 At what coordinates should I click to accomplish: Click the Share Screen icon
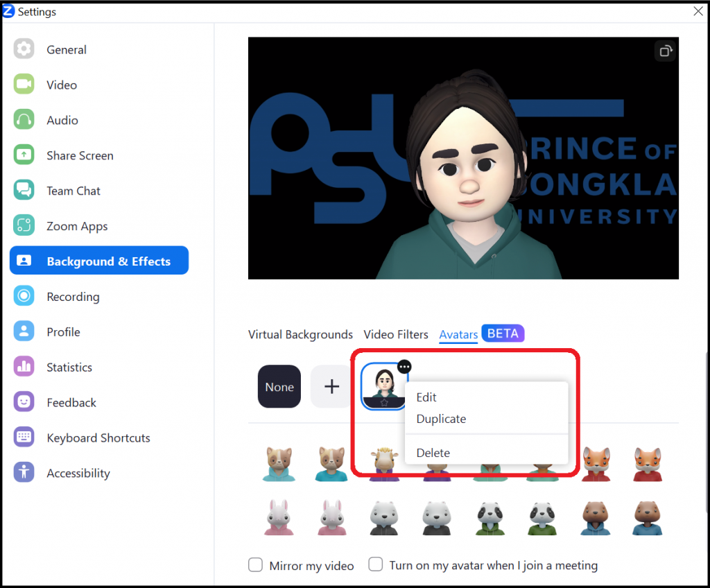24,155
